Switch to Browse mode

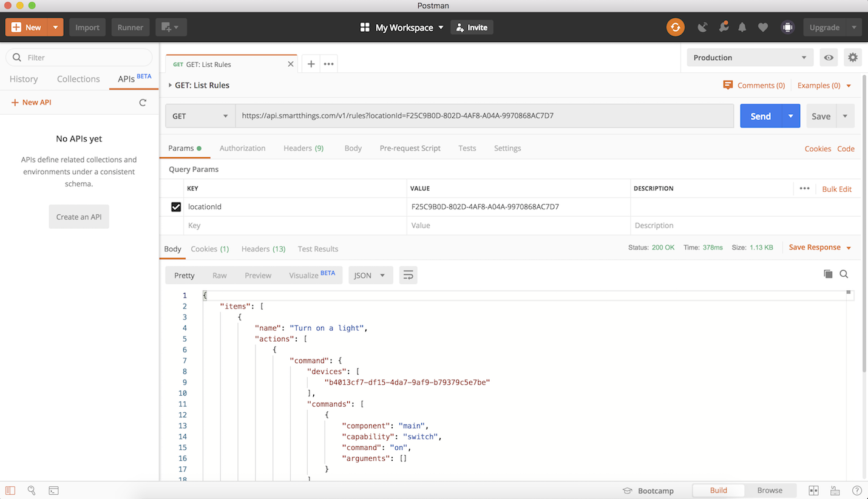coord(770,491)
